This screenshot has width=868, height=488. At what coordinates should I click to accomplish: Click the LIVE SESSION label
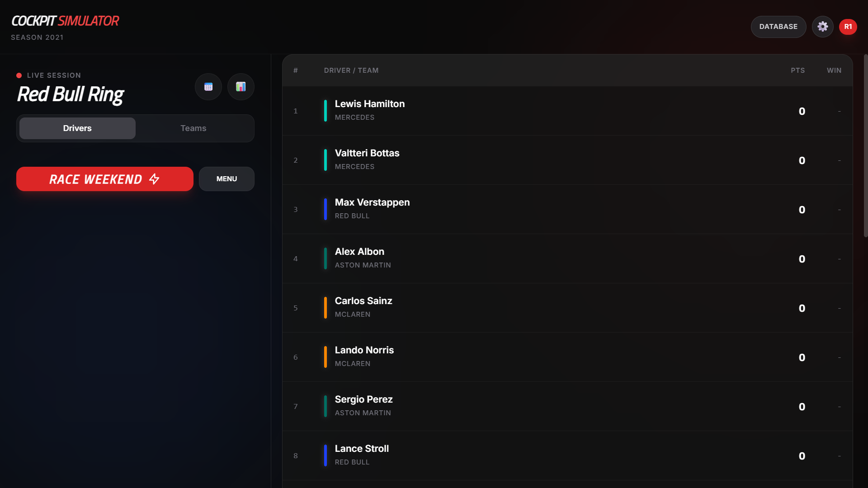pyautogui.click(x=54, y=75)
